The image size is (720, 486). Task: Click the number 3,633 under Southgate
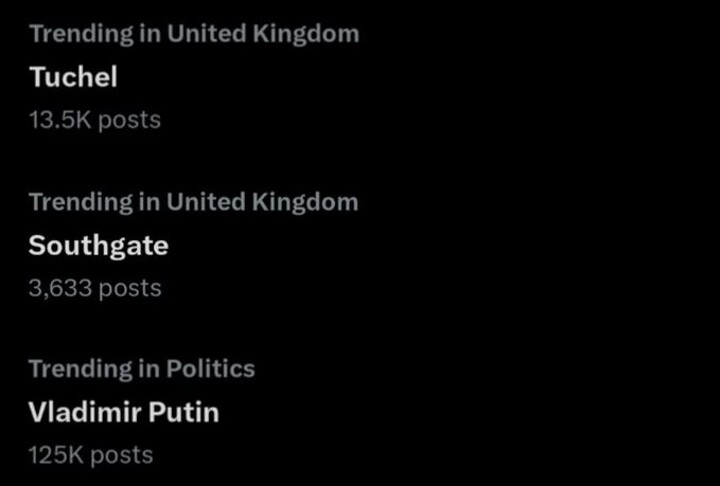[60, 288]
